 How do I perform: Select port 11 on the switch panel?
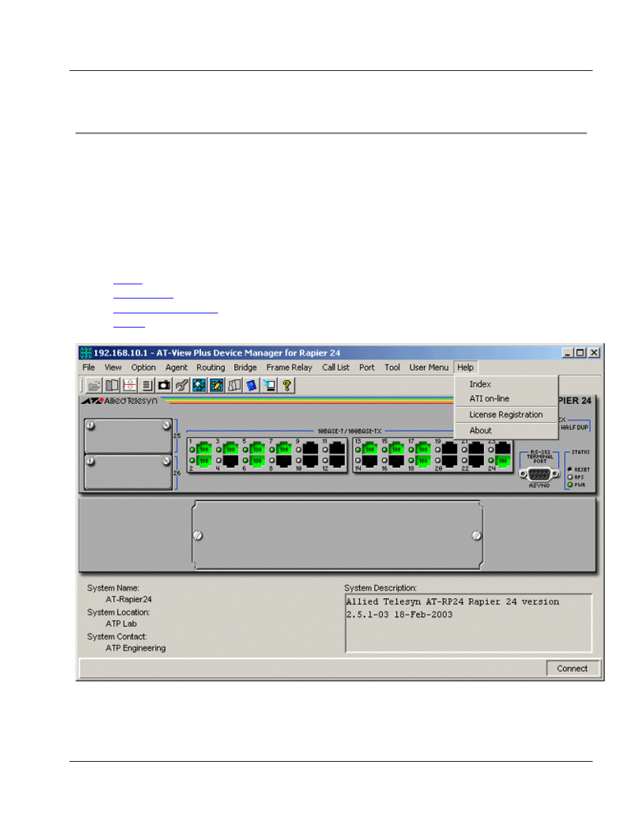point(337,448)
